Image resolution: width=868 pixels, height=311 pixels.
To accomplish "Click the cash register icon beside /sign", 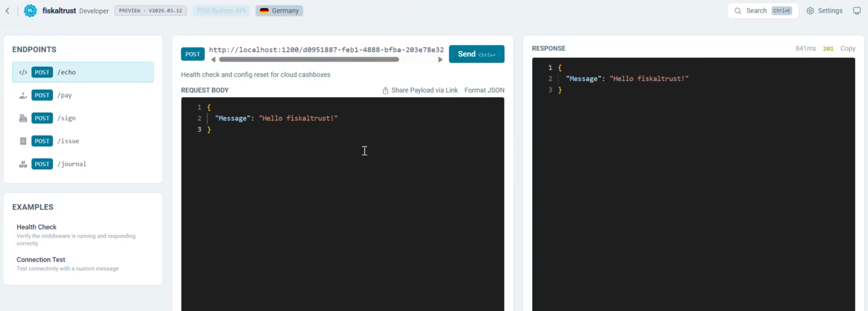I will pos(23,118).
